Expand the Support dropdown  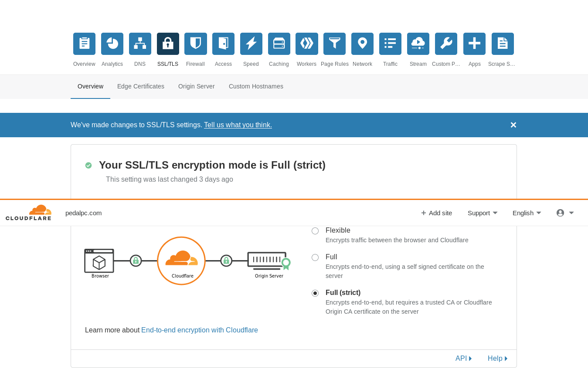(483, 213)
